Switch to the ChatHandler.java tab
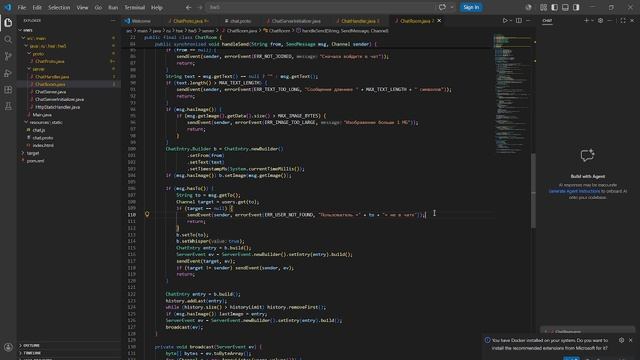This screenshot has width=640, height=360. (x=358, y=21)
